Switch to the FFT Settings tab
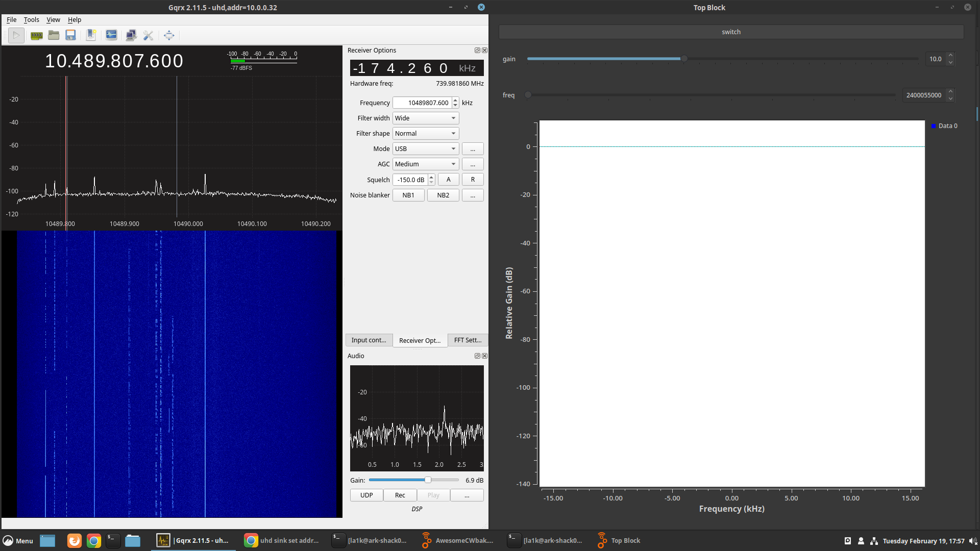Viewport: 980px width, 551px height. coord(467,340)
